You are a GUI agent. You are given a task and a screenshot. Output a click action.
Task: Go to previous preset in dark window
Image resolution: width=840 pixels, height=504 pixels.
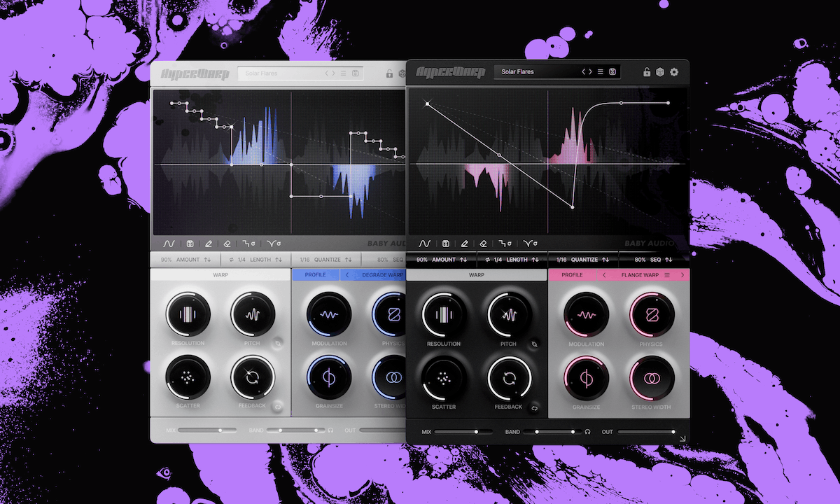[584, 71]
